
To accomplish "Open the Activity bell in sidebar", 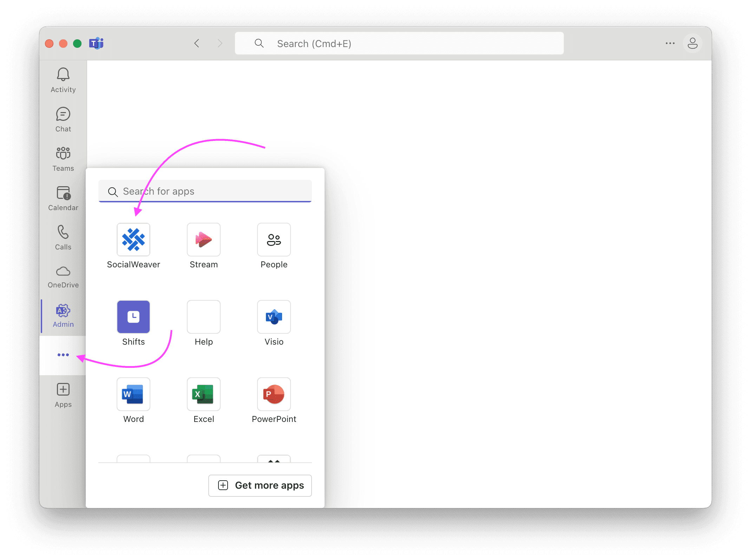I will (x=63, y=80).
